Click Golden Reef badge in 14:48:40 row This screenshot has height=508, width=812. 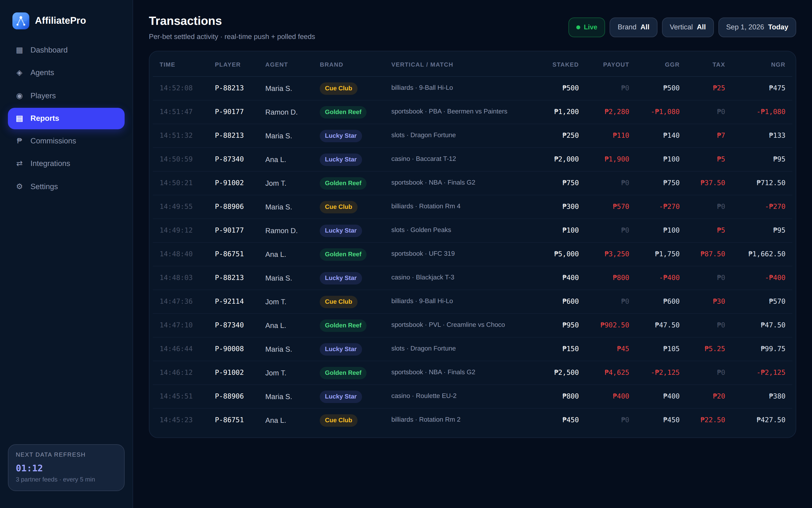[x=343, y=254]
